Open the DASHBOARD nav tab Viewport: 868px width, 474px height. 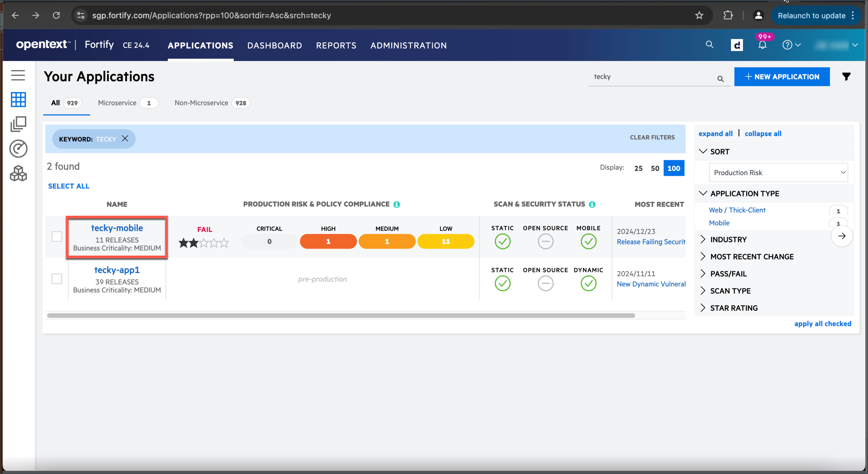275,45
